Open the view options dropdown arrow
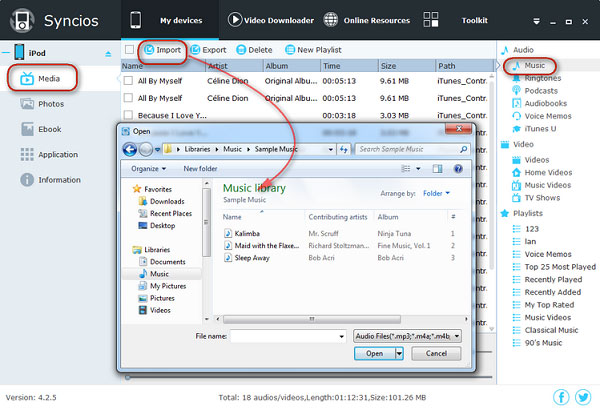The height and width of the screenshot is (410, 600). 418,168
